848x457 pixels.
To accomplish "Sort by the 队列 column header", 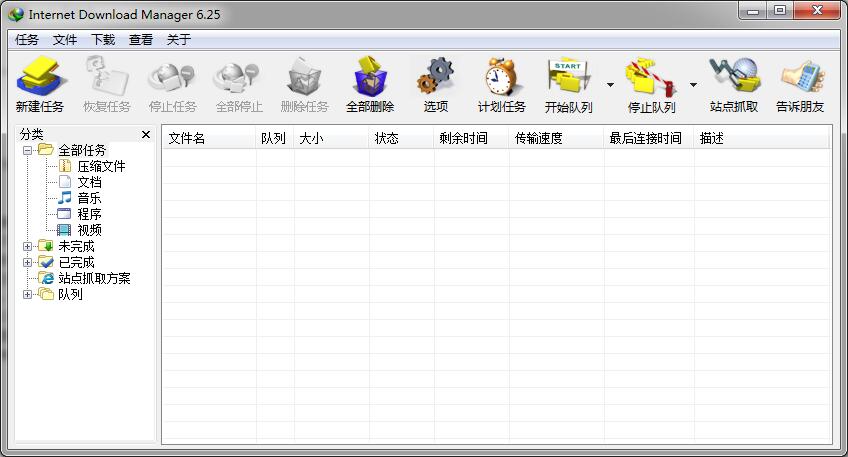I will [275, 138].
